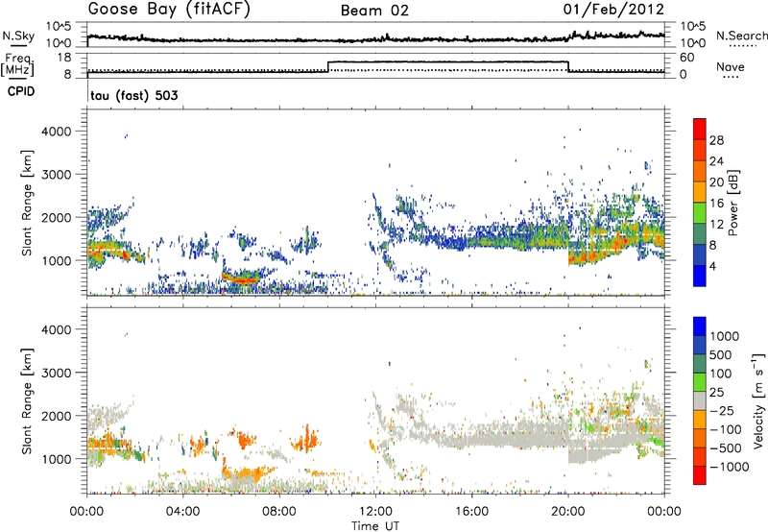Click the 'CPID' row label
This screenshot has width=768, height=532.
[x=21, y=91]
